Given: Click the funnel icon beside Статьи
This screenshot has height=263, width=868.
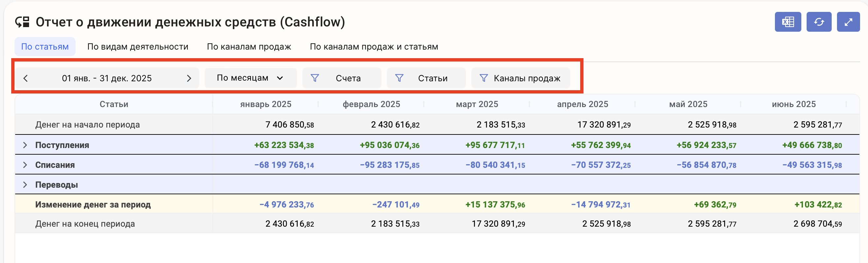Looking at the screenshot, I should click(x=399, y=78).
